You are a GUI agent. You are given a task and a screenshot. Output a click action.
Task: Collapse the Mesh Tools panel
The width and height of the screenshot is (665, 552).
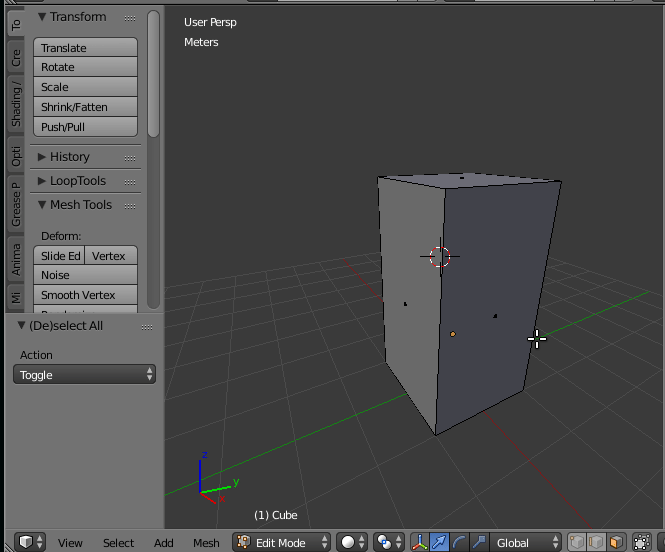pyautogui.click(x=42, y=205)
